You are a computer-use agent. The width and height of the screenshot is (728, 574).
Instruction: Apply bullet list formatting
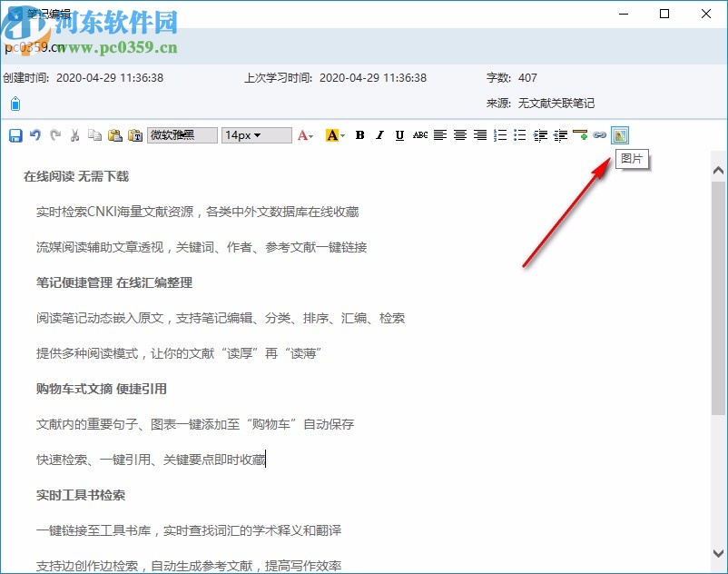[516, 134]
